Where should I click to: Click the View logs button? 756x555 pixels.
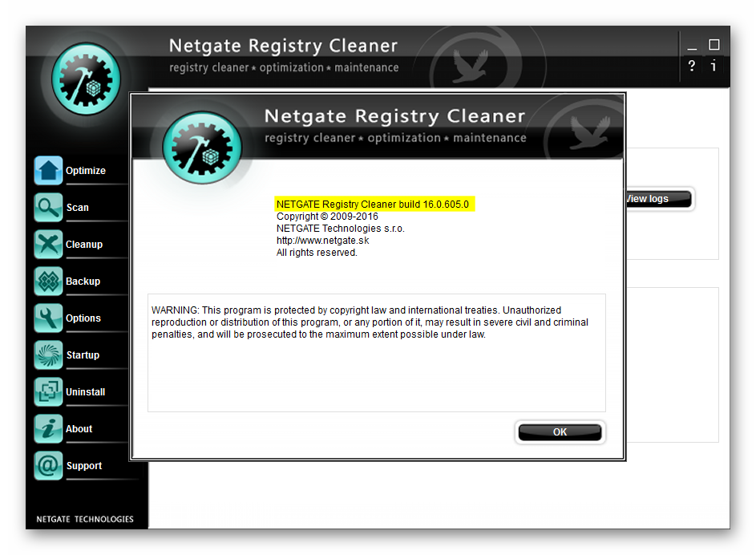658,199
